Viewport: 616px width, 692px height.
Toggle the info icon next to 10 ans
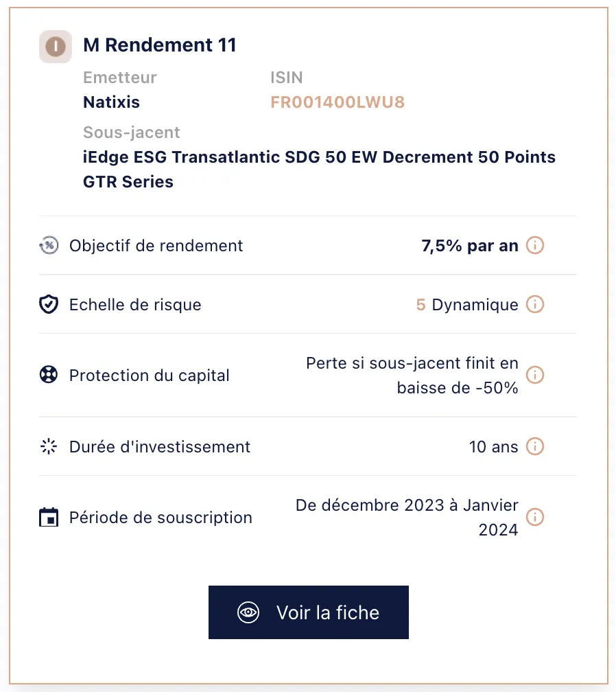[534, 446]
